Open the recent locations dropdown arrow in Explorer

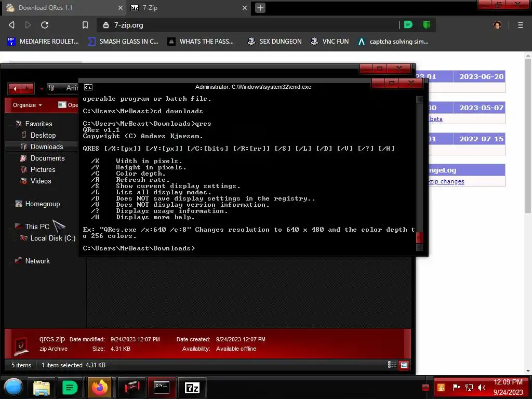(x=42, y=89)
